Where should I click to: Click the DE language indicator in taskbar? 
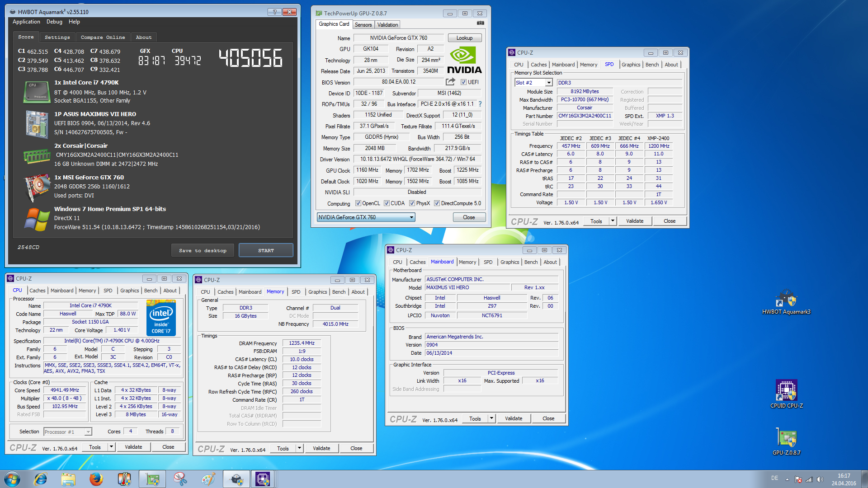[774, 478]
